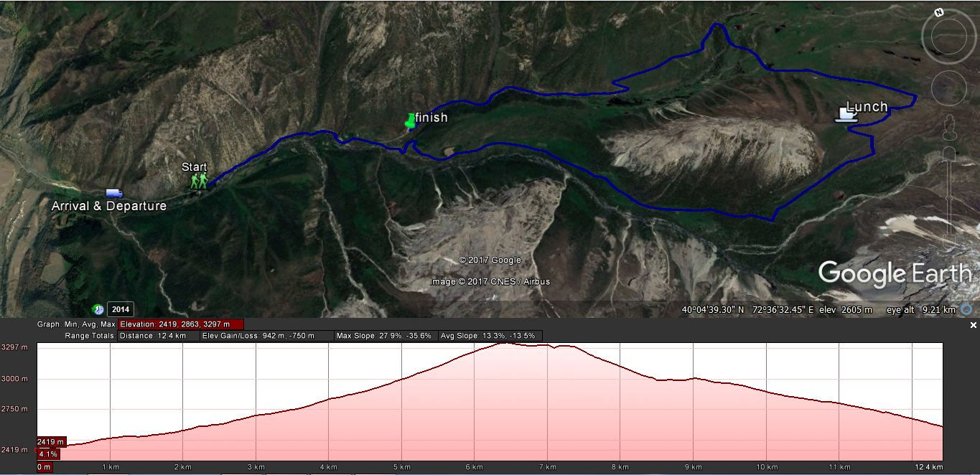The image size is (980, 475).
Task: Click the Elev Gain/Loss statistics box
Action: click(x=267, y=336)
